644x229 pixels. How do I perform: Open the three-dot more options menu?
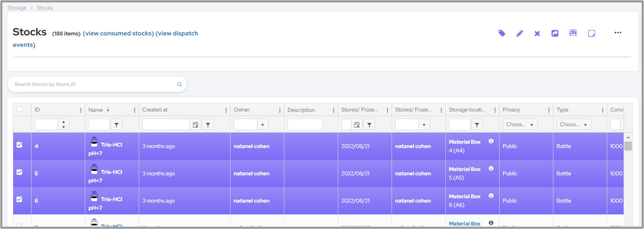pyautogui.click(x=618, y=33)
